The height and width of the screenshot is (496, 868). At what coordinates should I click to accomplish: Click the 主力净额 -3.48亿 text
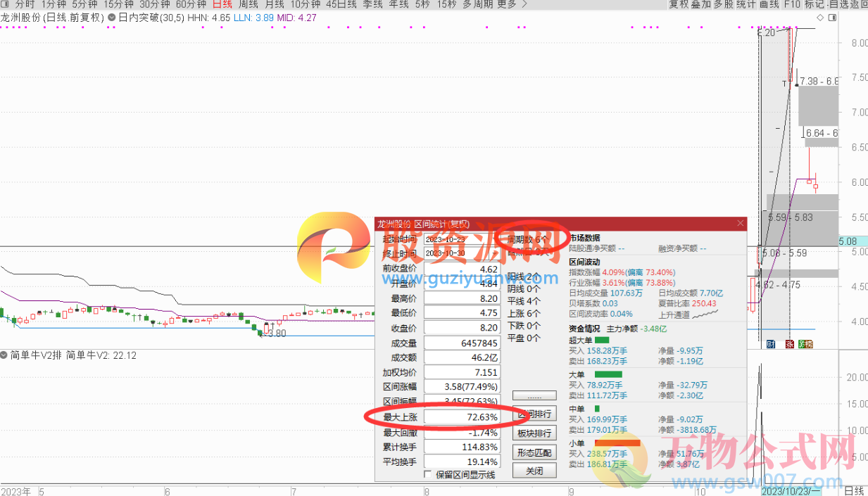[636, 329]
